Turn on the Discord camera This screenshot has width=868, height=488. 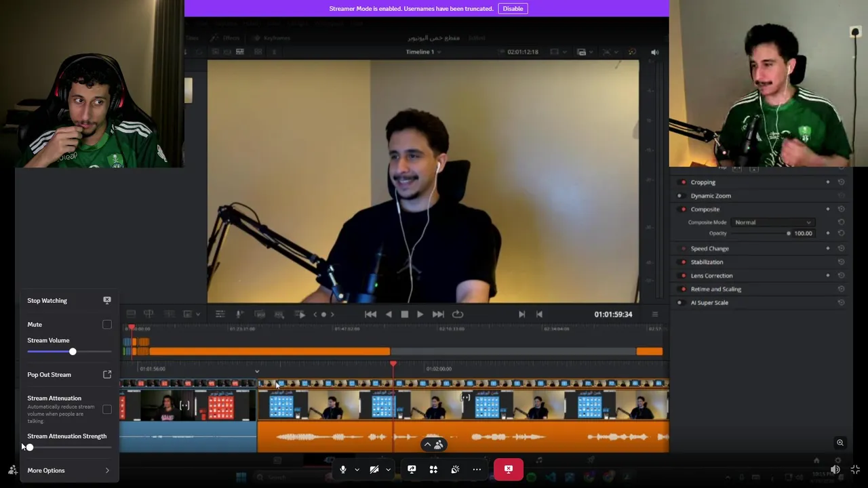[x=374, y=469]
